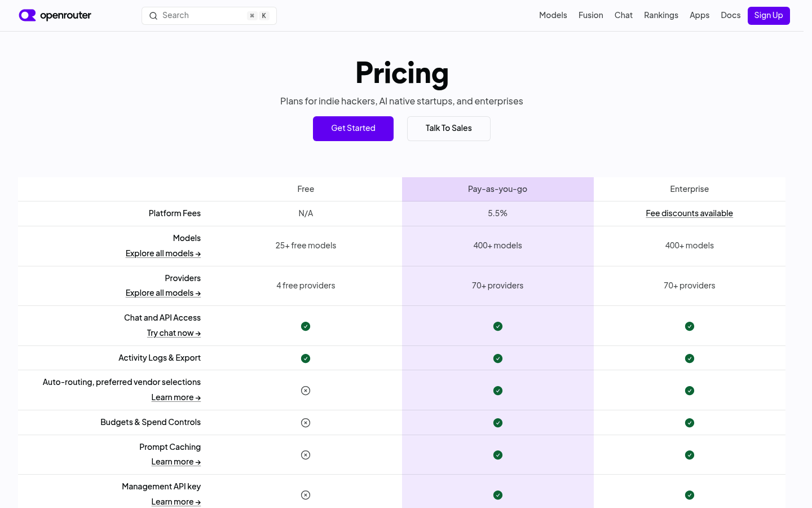Click the Enterprise 400+ models cell

click(x=689, y=246)
